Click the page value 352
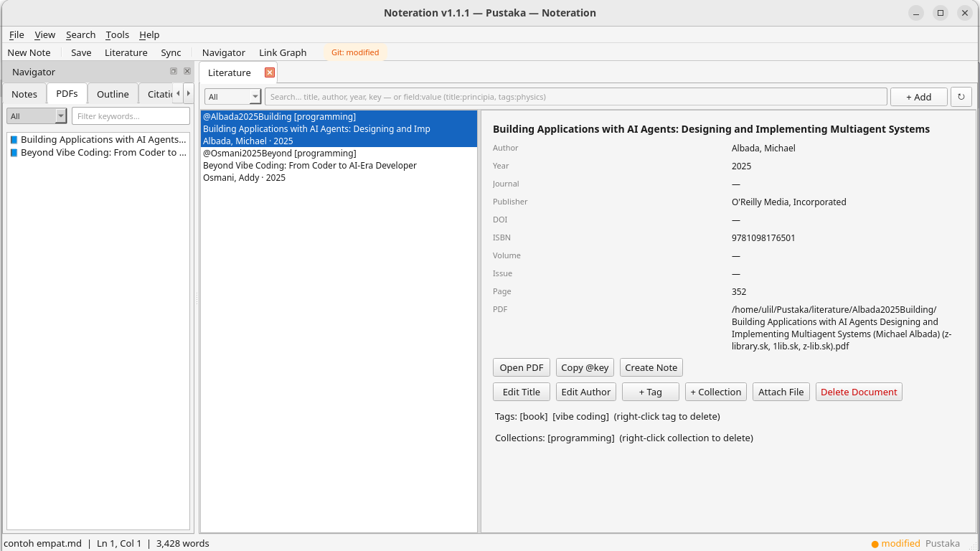This screenshot has width=980, height=551. click(739, 291)
